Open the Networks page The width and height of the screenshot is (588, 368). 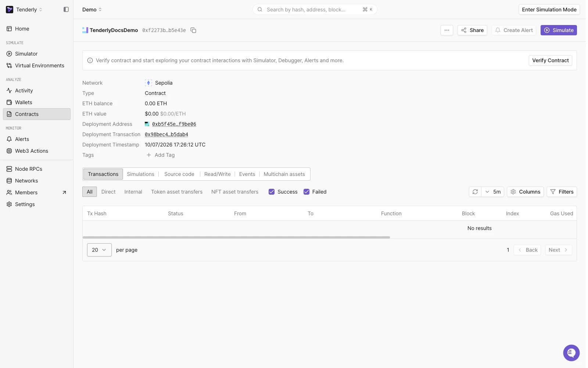37,181
